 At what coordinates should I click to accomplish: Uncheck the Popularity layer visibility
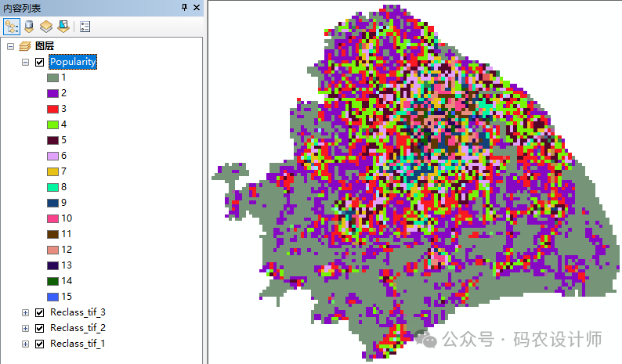[x=40, y=62]
